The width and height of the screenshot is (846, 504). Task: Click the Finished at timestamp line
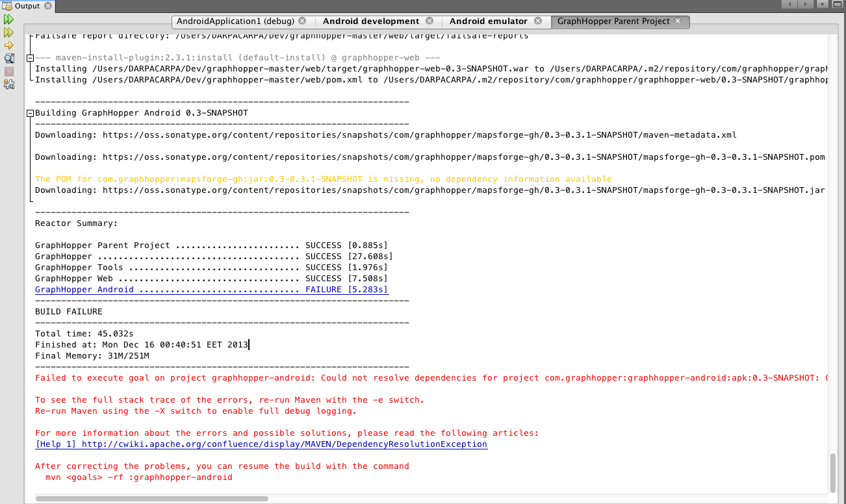pos(142,345)
